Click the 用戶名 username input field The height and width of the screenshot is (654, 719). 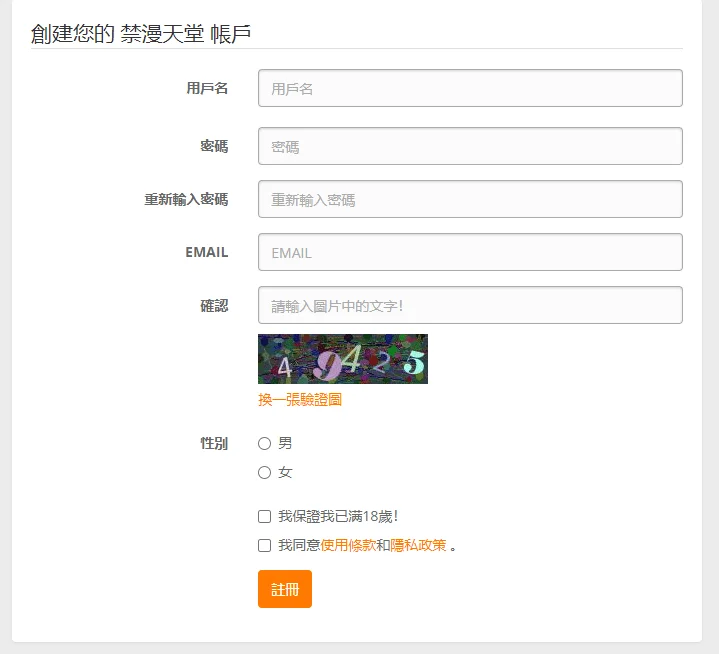tap(470, 88)
